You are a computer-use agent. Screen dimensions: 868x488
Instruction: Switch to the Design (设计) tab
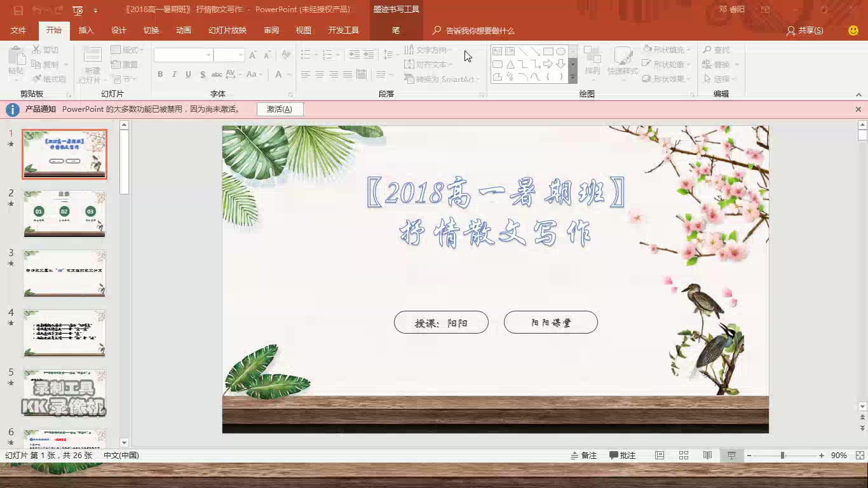[x=119, y=30]
